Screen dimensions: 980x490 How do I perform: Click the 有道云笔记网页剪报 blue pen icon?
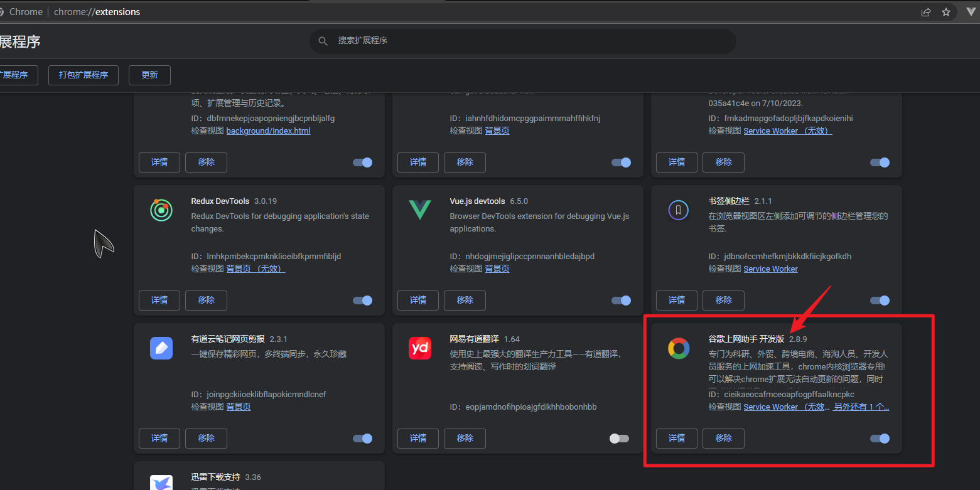click(161, 348)
